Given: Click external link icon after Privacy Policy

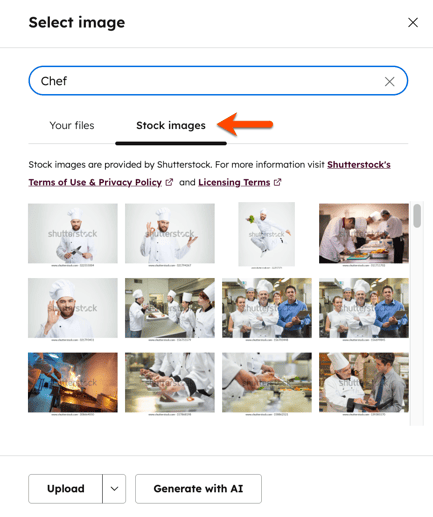Looking at the screenshot, I should (x=169, y=182).
